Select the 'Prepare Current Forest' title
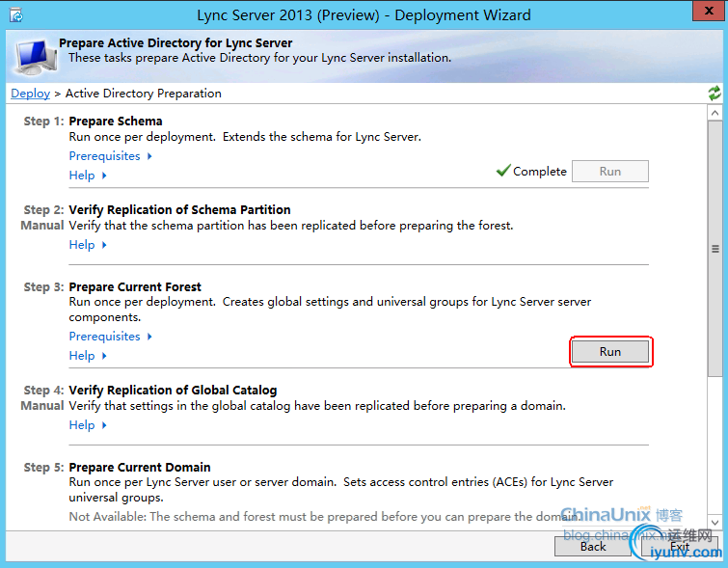 pos(135,287)
